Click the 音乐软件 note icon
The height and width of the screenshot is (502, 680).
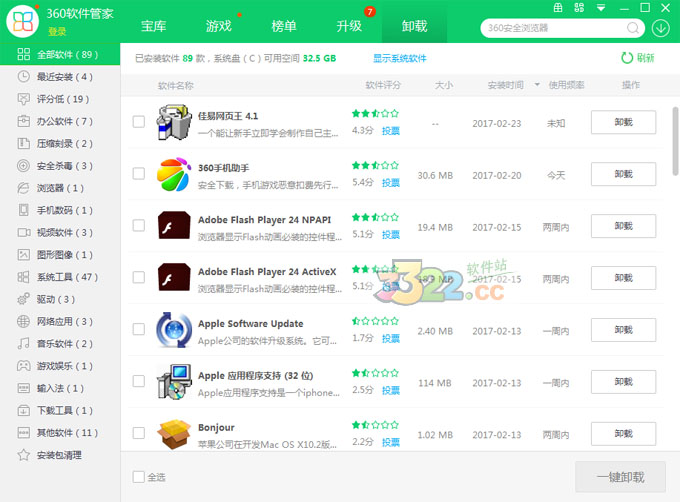[x=23, y=344]
